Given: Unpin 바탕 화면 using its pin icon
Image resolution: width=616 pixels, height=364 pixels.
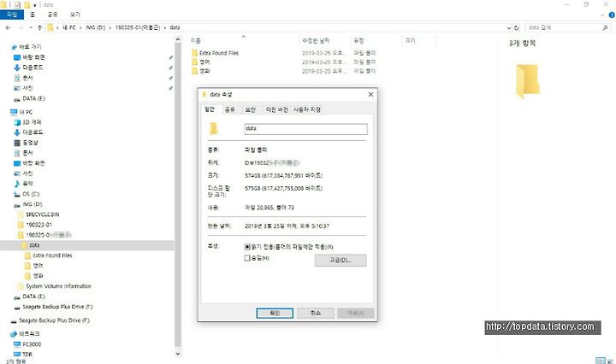Looking at the screenshot, I should pos(171,57).
